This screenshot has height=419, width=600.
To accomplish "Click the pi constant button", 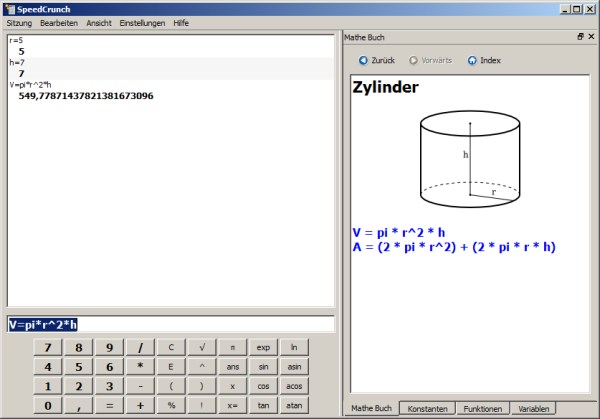I will tap(233, 347).
